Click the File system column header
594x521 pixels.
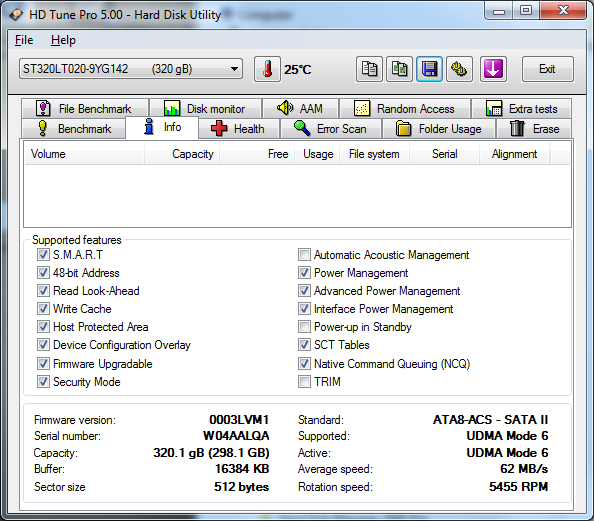pyautogui.click(x=374, y=154)
